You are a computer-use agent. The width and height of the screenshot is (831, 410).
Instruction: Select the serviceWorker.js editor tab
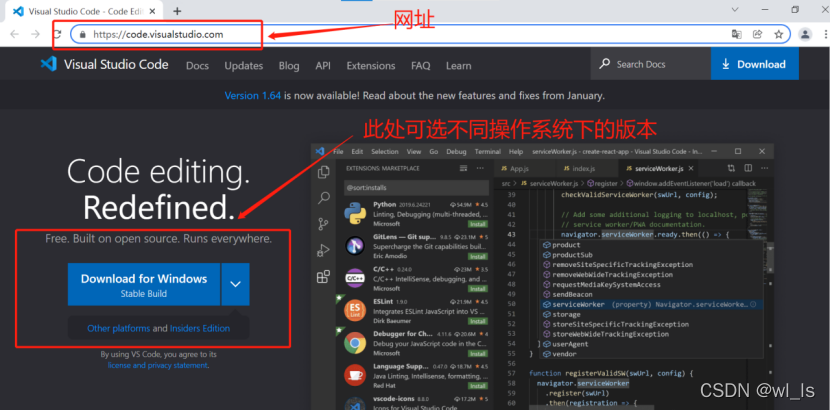[x=657, y=168]
